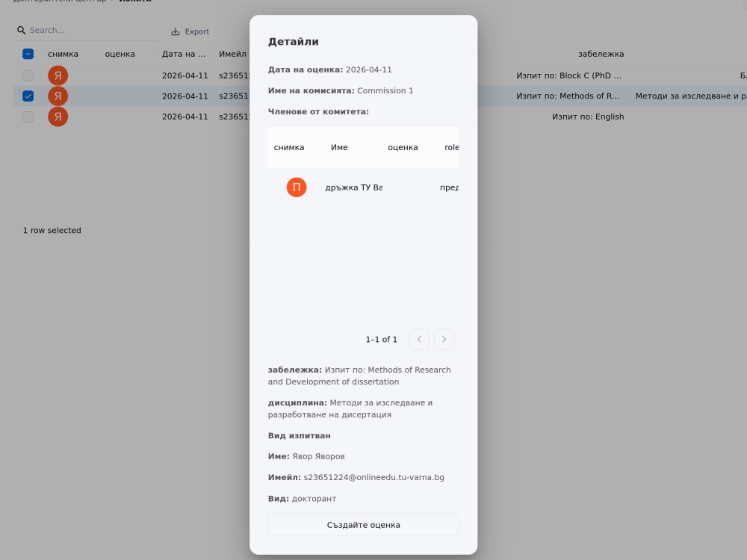The height and width of the screenshot is (560, 747).
Task: Click the Я avatar in the English exam row
Action: point(58,116)
